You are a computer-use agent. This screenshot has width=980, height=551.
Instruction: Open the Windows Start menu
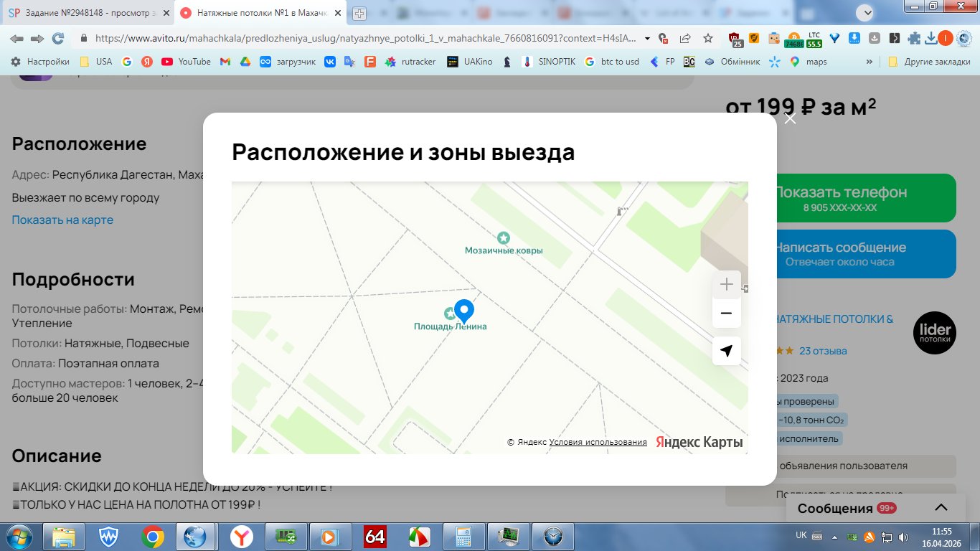(19, 536)
